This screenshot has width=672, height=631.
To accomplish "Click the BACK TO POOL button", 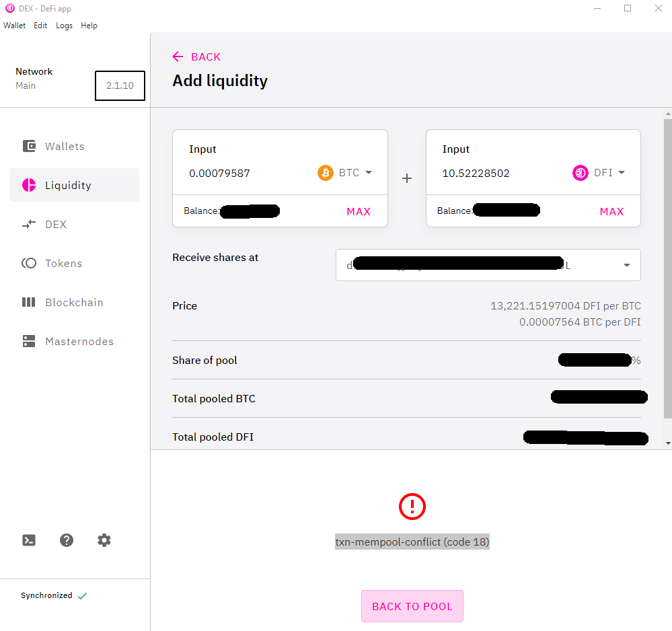I will tap(412, 606).
